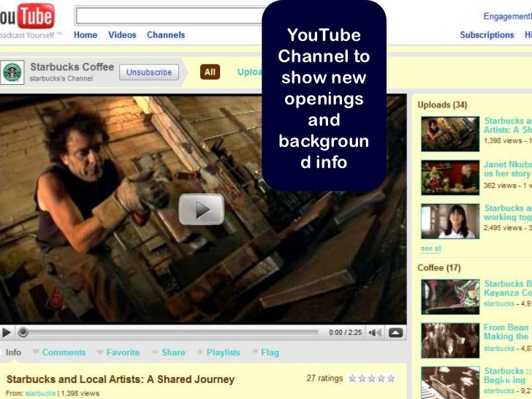Screen dimensions: 532x399
Task: Click 'Starbucks and Local Artists' video title
Action: (121, 379)
